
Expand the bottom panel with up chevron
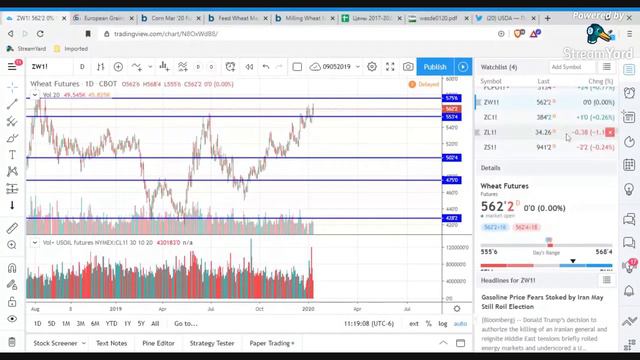click(443, 343)
